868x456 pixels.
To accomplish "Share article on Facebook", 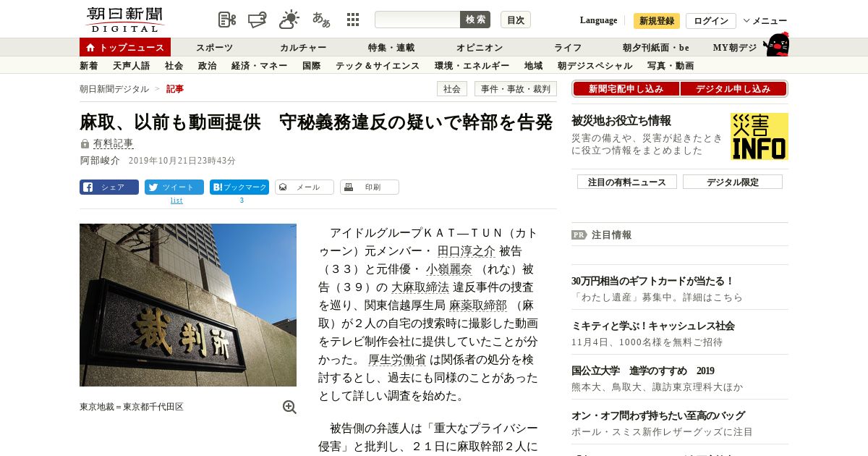I will point(109,187).
